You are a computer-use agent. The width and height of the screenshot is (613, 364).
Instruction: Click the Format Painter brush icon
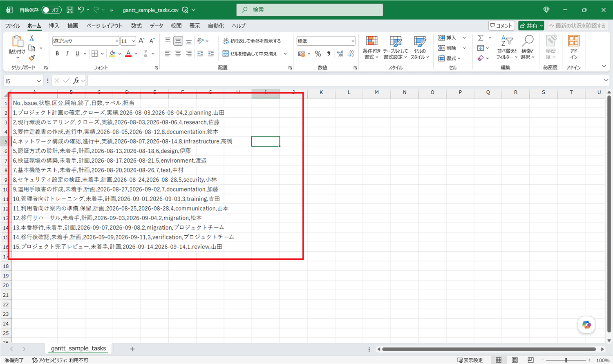point(31,58)
